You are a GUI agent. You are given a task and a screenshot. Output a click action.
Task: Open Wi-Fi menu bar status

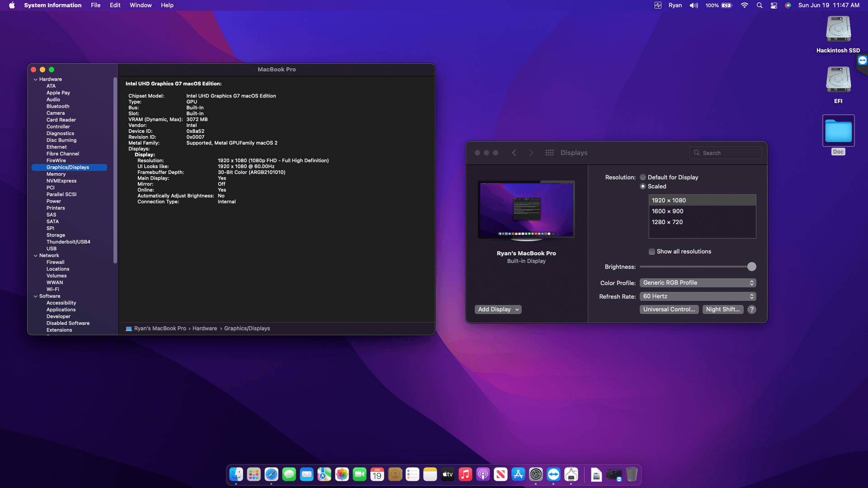pyautogui.click(x=744, y=5)
